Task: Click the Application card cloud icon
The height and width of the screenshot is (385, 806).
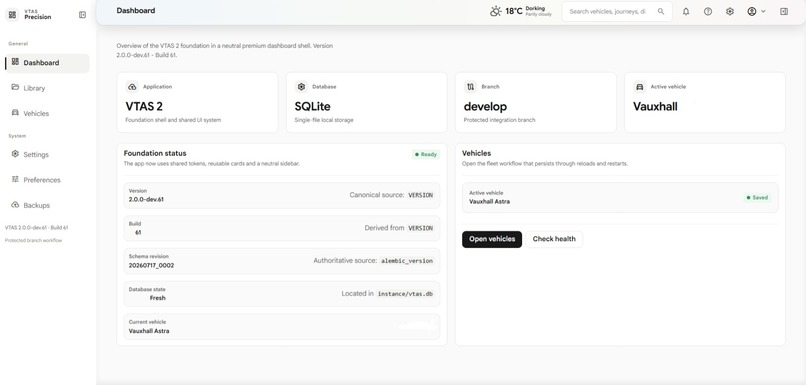Action: tap(132, 87)
